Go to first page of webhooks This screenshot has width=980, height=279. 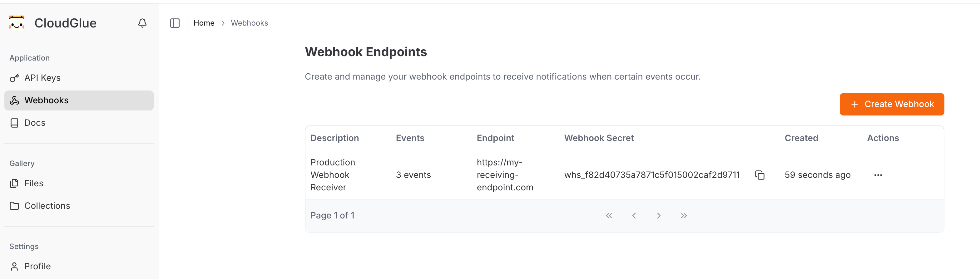point(609,216)
